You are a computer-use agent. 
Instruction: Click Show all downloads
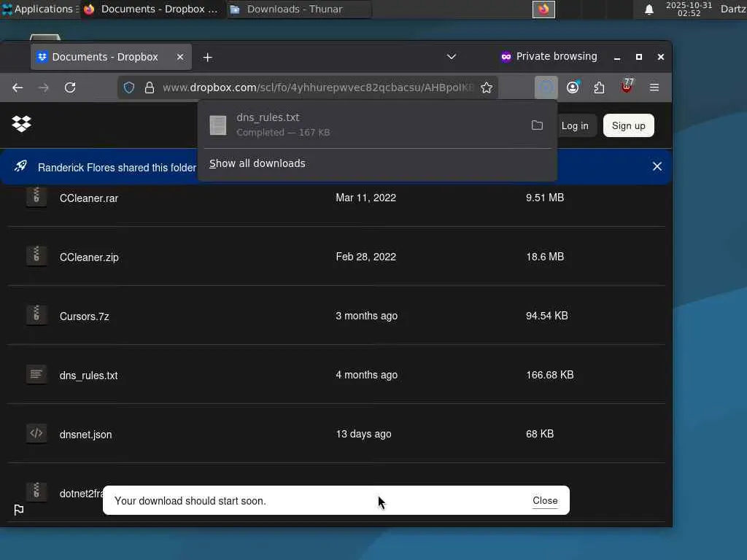[258, 163]
